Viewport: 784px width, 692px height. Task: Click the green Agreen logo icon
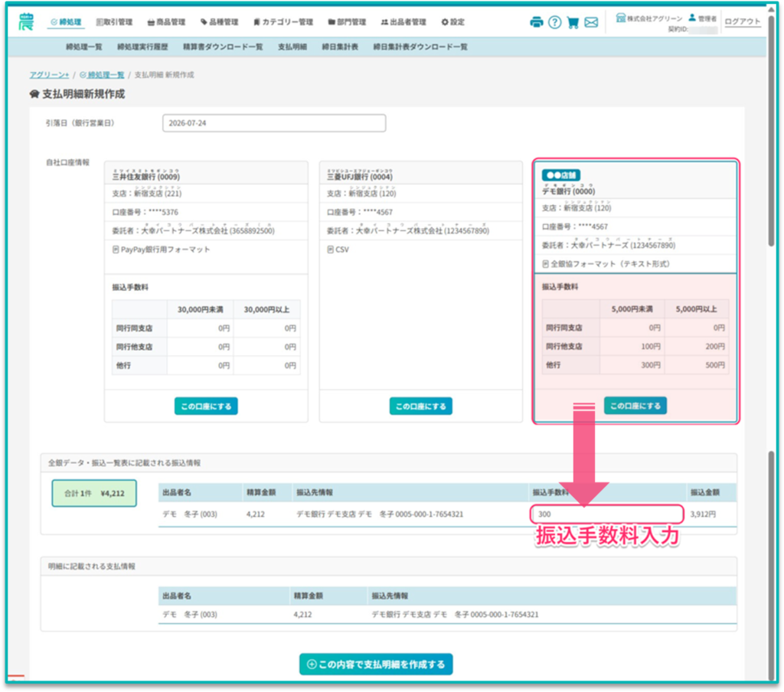click(26, 21)
